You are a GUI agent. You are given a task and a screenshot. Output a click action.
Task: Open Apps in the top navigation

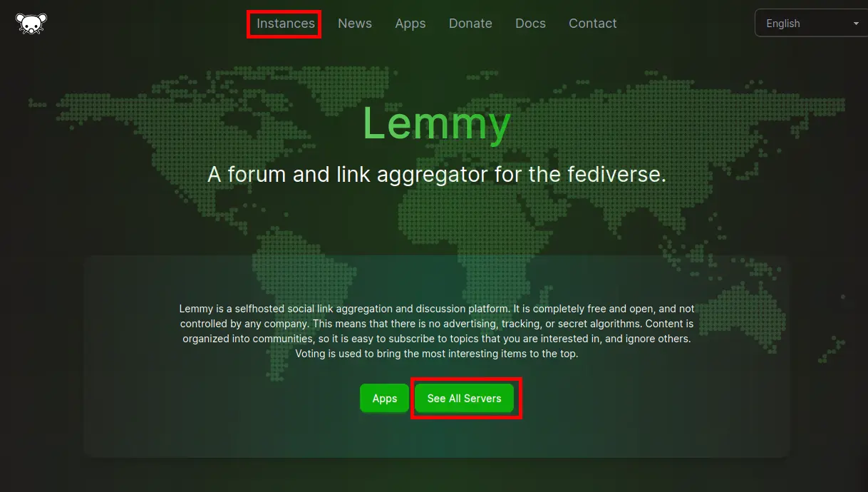click(410, 24)
